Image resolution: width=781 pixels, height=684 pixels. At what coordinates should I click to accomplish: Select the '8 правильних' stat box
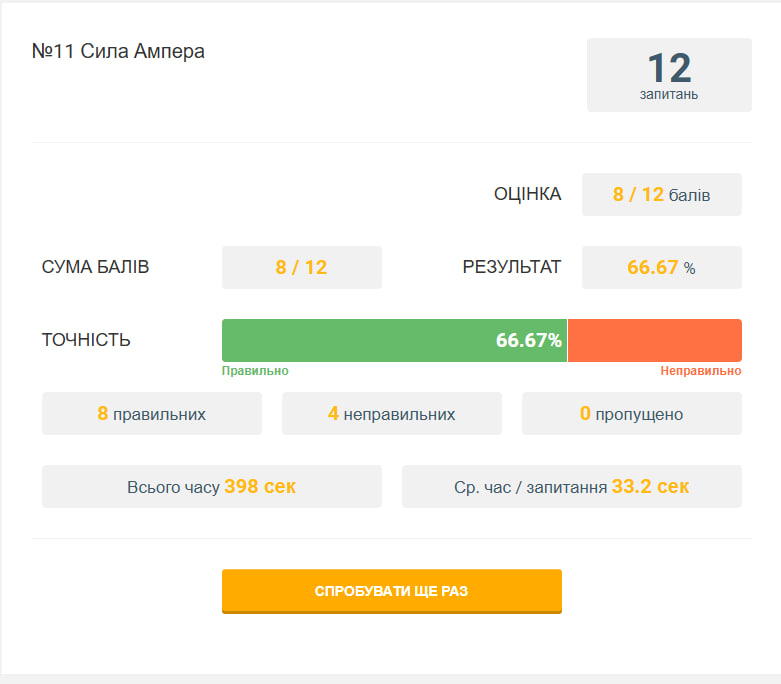point(152,413)
